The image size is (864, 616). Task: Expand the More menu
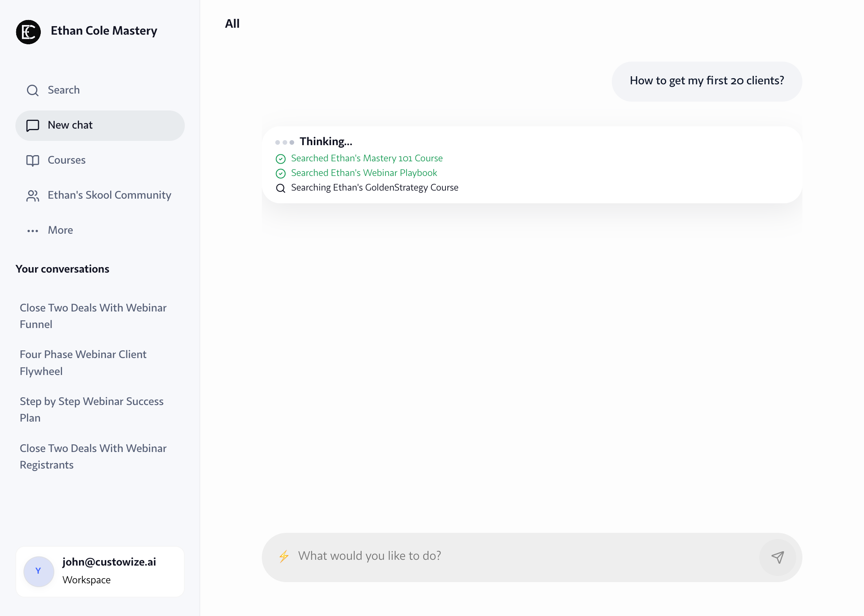pyautogui.click(x=60, y=230)
